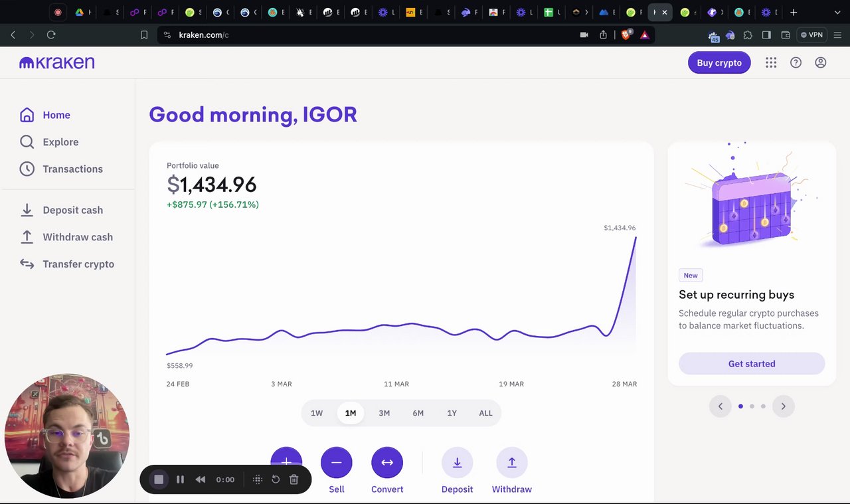Select the 1W chart range
850x504 pixels.
point(317,413)
